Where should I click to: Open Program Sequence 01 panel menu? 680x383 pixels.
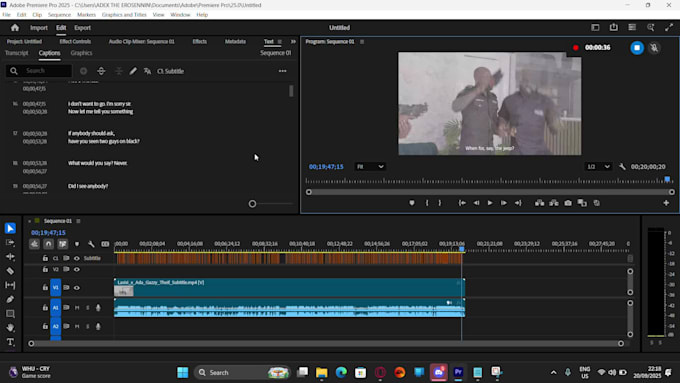362,42
